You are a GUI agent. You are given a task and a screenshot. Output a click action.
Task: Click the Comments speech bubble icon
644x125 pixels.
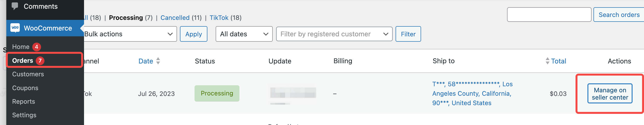(15, 6)
